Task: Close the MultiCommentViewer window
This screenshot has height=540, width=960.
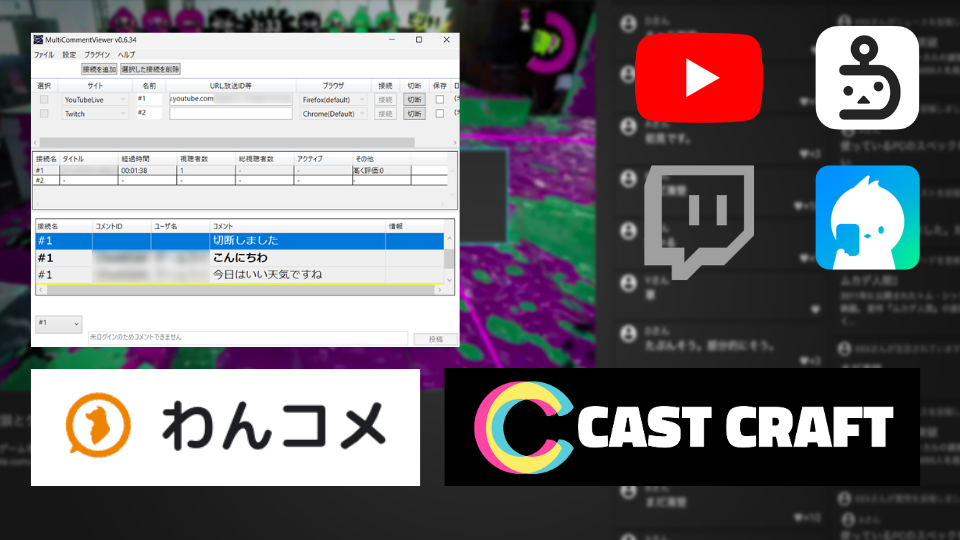Action: [x=446, y=40]
